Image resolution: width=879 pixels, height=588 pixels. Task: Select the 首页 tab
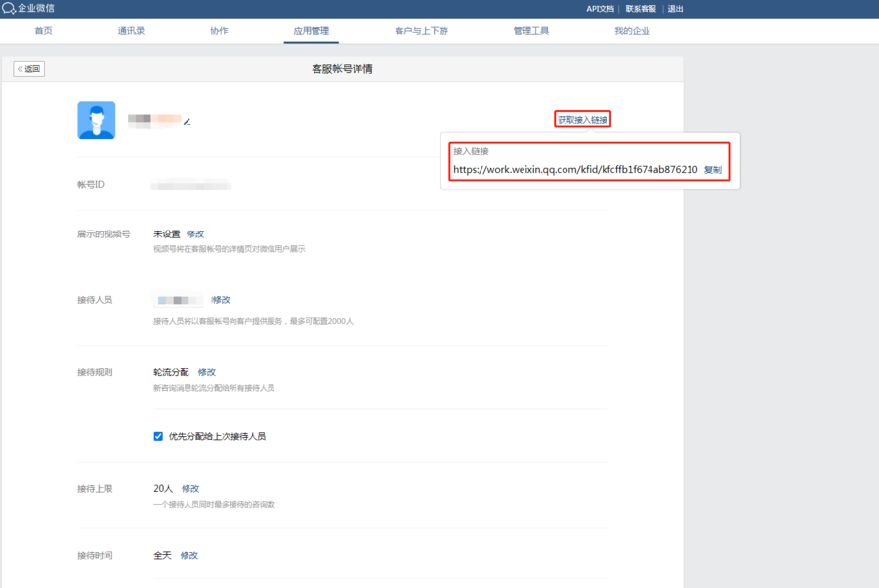[43, 31]
